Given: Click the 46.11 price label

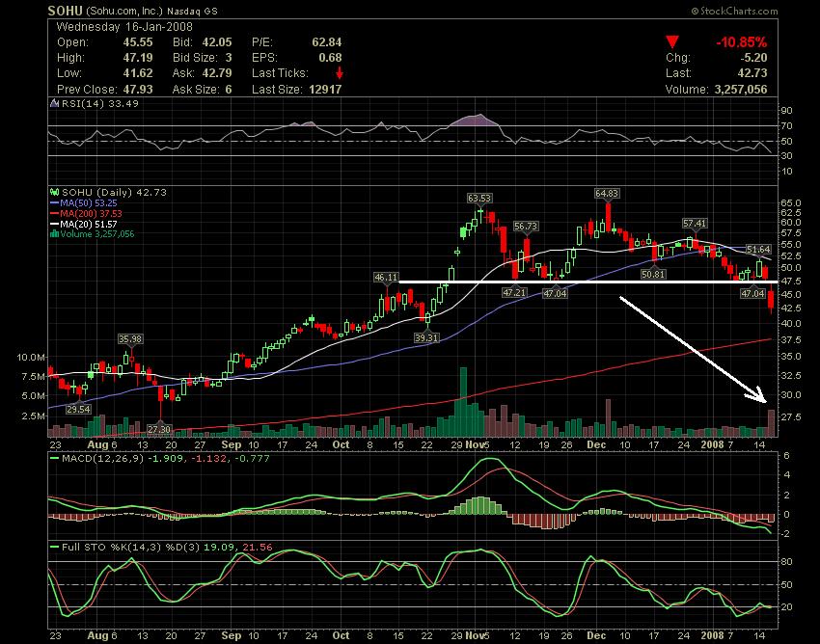Looking at the screenshot, I should [386, 277].
